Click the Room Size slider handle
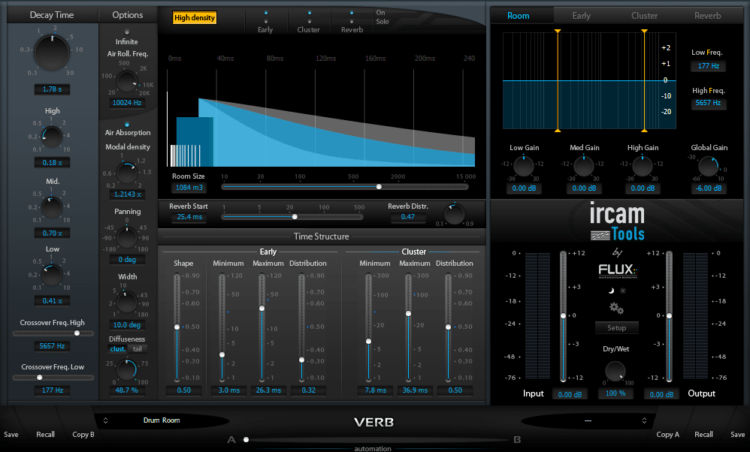The width and height of the screenshot is (750, 452). [379, 187]
